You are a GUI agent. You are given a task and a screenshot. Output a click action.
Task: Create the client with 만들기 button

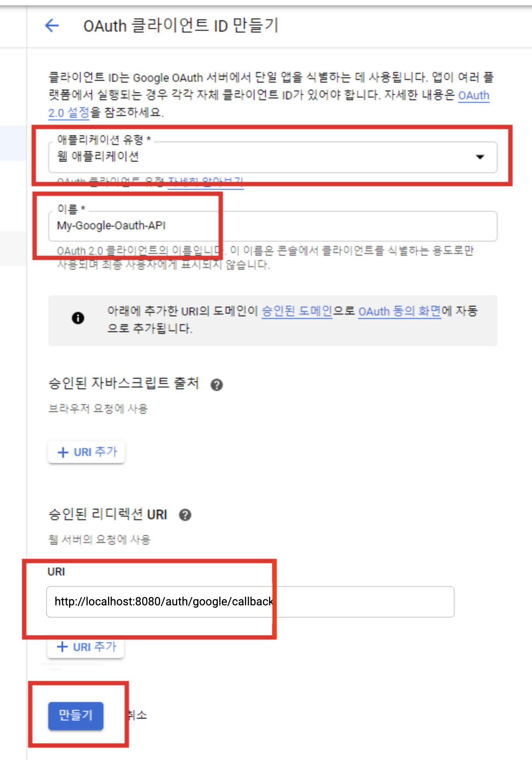coord(76,716)
